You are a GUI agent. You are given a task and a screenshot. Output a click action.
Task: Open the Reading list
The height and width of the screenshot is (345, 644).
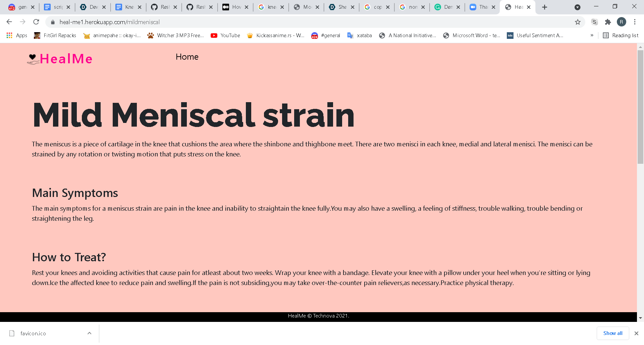coord(621,36)
